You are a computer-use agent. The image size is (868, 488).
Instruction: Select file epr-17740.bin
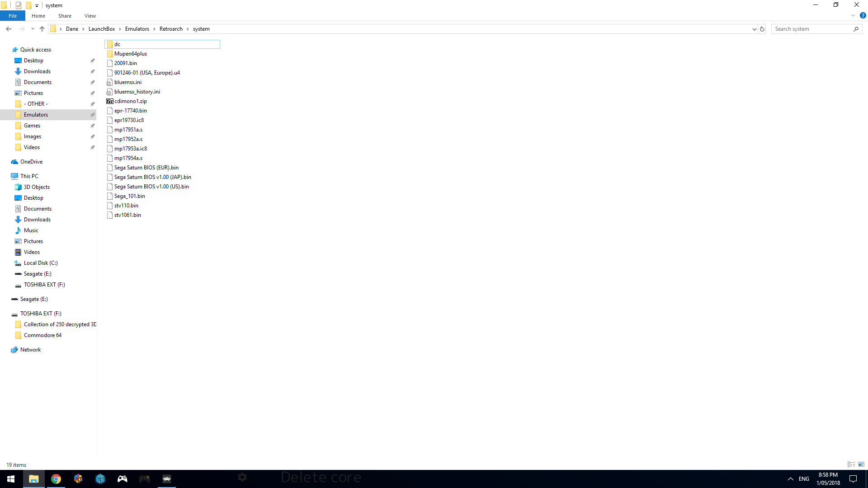[130, 111]
